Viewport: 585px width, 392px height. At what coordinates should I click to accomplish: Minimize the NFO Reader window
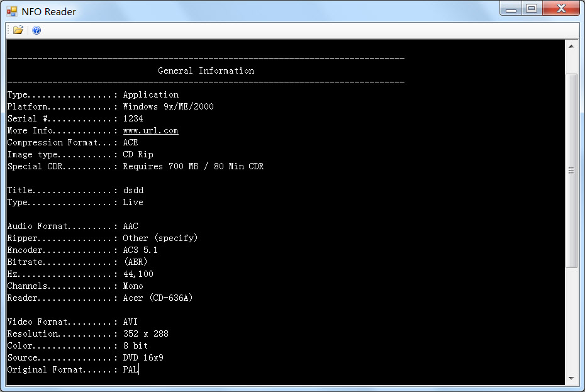click(x=511, y=9)
